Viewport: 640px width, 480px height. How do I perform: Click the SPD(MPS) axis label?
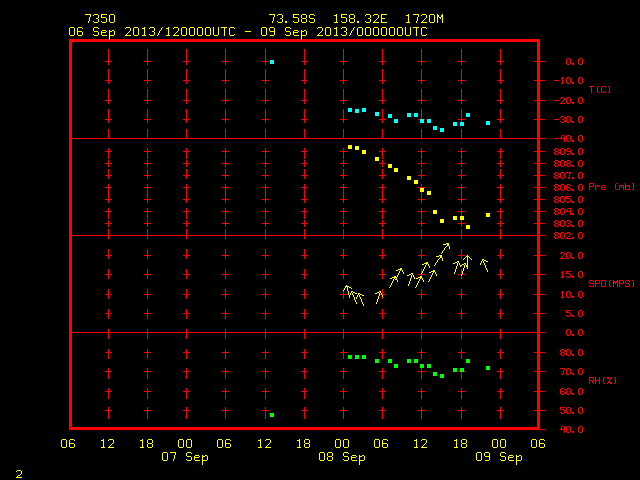[611, 283]
